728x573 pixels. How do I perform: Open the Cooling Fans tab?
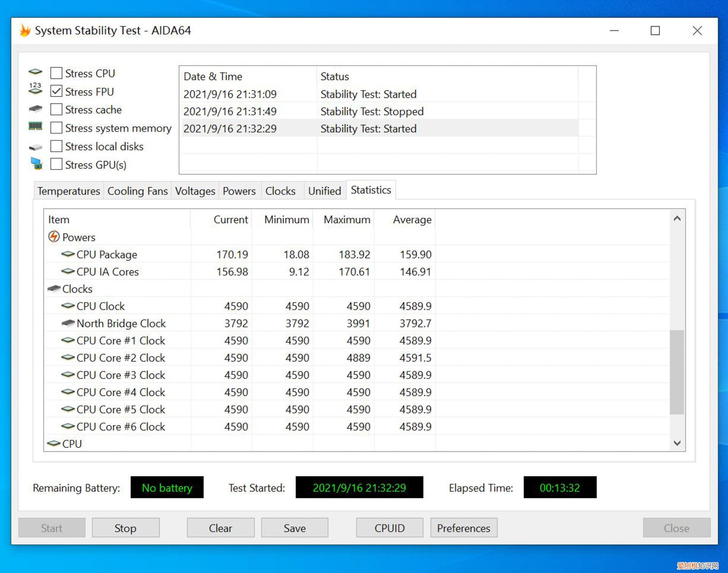point(137,191)
